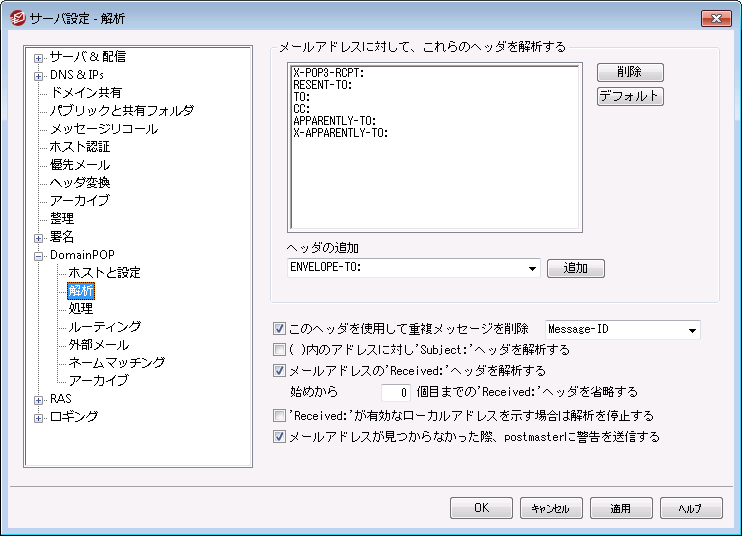742x536 pixels.
Task: Toggle postmaster warning checkbox
Action: tap(280, 436)
